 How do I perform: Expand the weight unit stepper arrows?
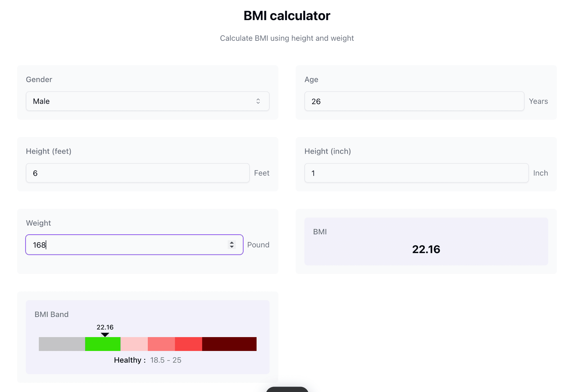[x=232, y=245]
